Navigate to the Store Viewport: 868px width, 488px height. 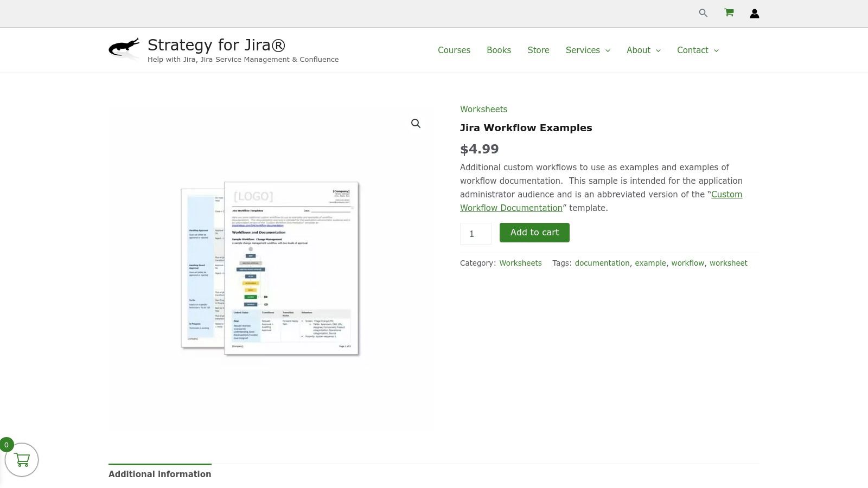pyautogui.click(x=538, y=50)
